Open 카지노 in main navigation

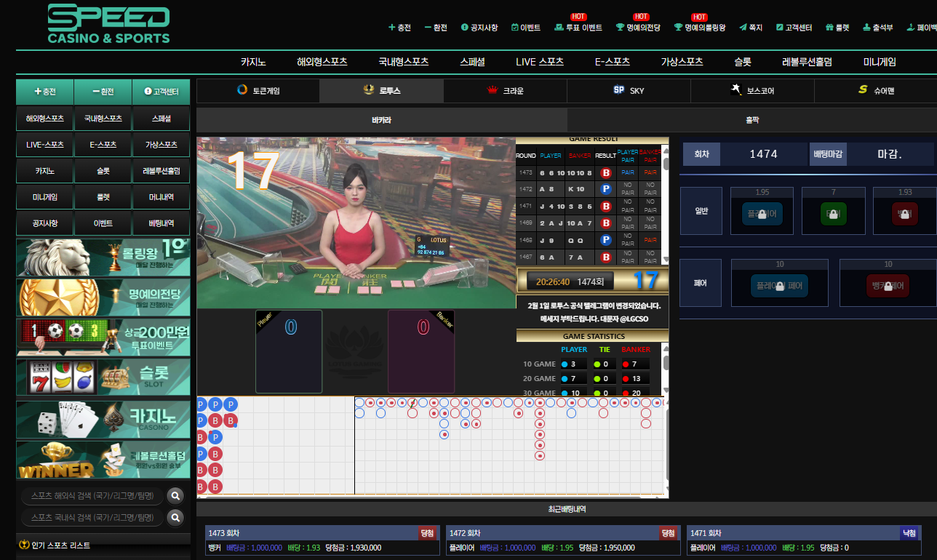click(255, 62)
